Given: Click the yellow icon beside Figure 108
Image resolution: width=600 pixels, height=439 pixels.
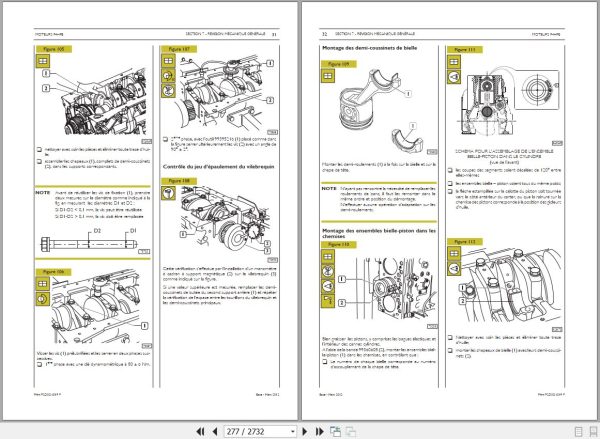Looking at the screenshot, I should (168, 193).
